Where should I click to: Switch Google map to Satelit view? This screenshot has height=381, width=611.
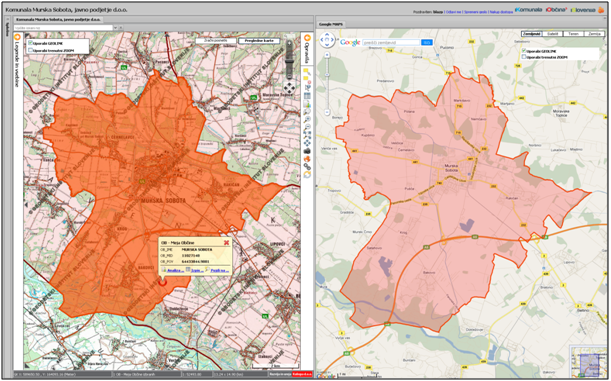click(x=553, y=34)
